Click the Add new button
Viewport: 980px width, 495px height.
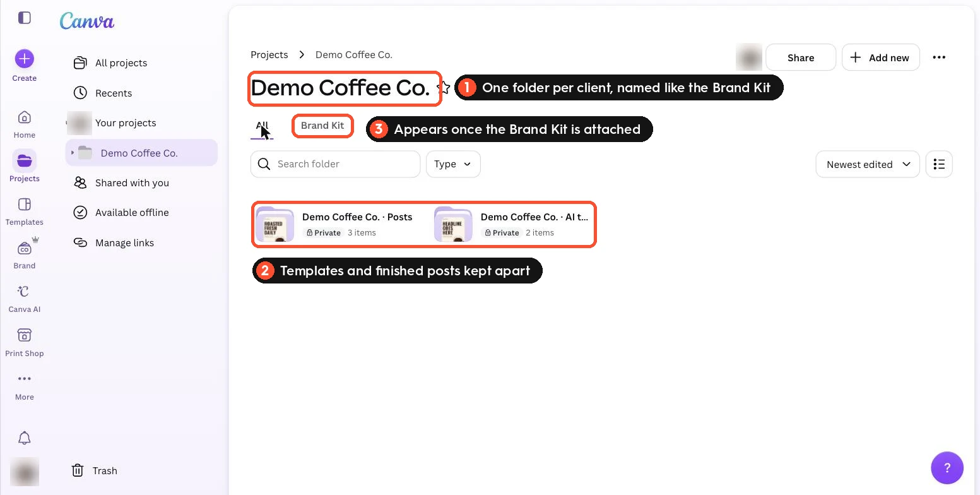(881, 57)
